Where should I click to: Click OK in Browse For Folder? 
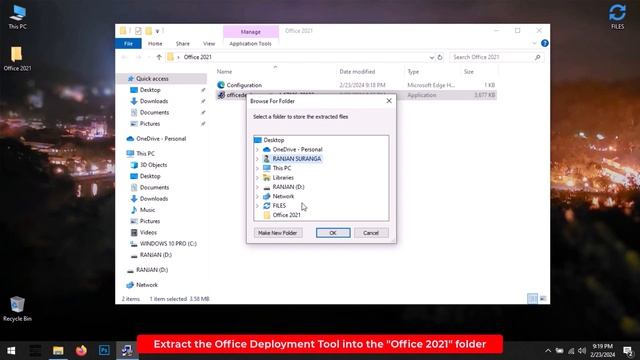pos(333,233)
